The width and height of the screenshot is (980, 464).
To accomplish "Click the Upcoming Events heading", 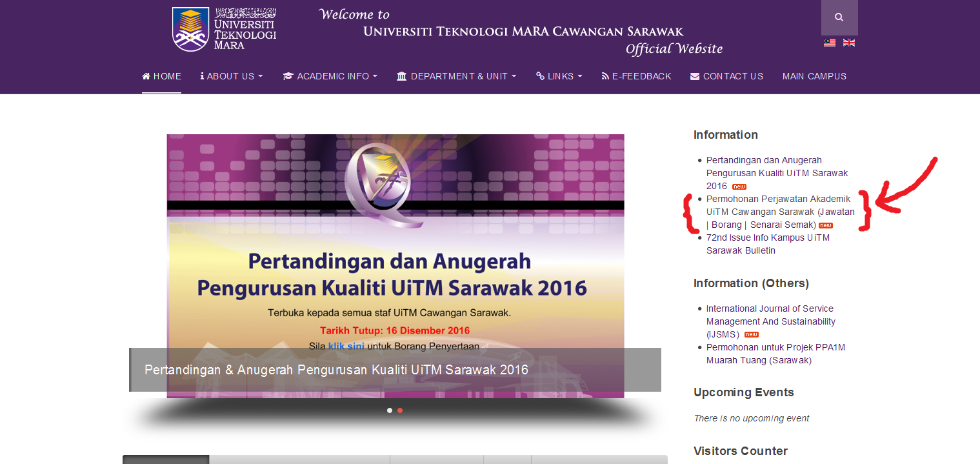I will click(x=744, y=392).
